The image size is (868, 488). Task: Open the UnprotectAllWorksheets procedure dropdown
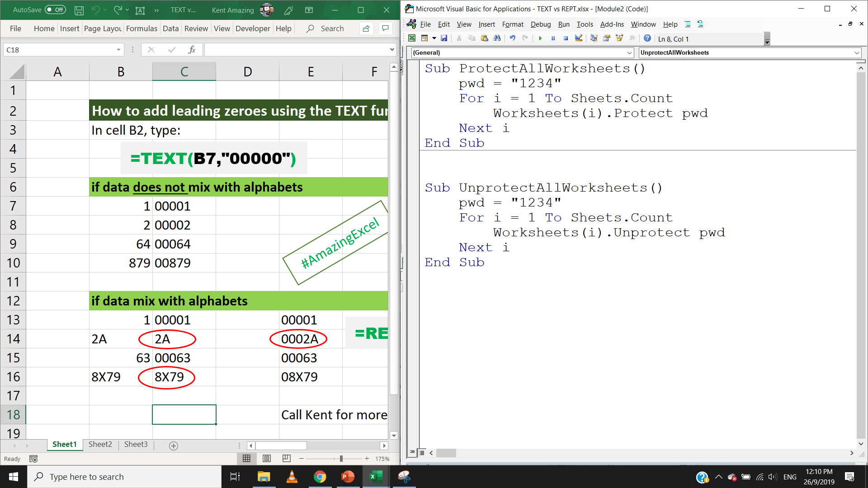point(857,53)
